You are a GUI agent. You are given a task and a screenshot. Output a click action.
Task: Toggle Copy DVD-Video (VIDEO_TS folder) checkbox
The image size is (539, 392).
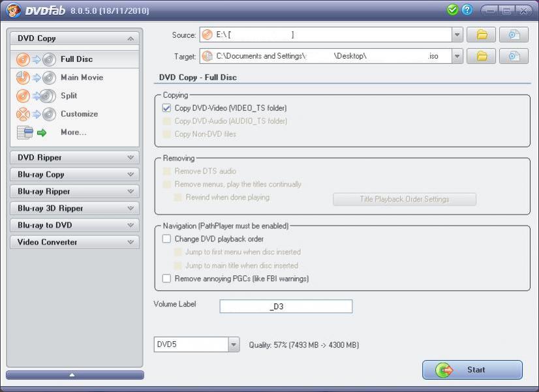click(166, 108)
